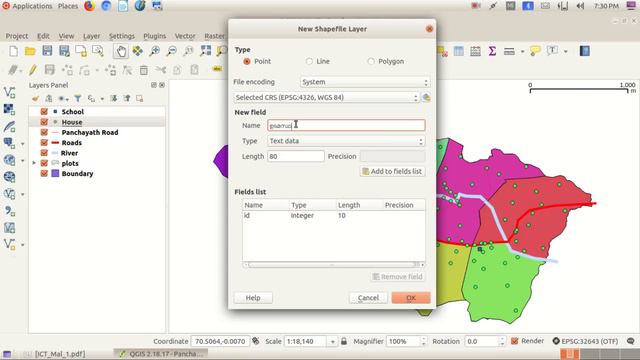
Task: Open the Settings menu
Action: pyautogui.click(x=122, y=36)
